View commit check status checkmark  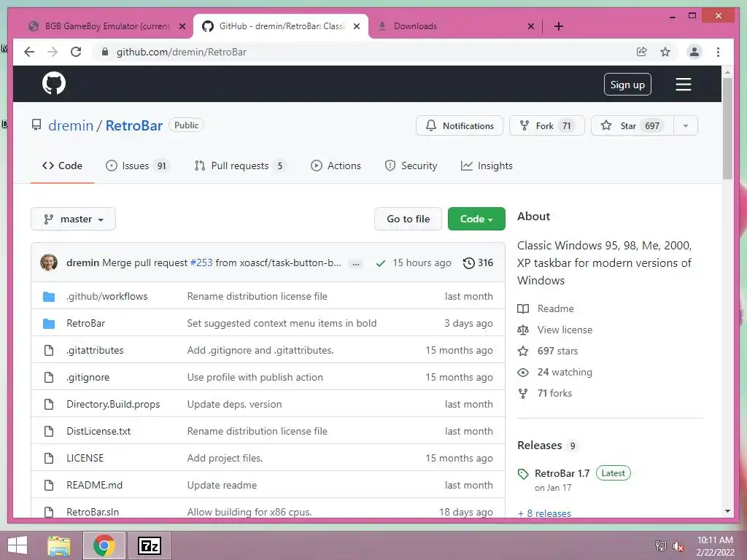pos(381,263)
